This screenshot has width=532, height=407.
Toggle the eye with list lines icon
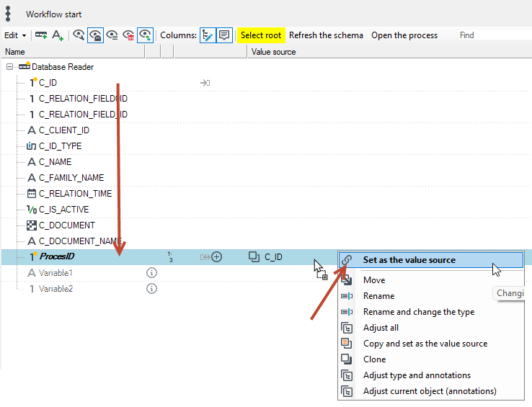point(112,35)
